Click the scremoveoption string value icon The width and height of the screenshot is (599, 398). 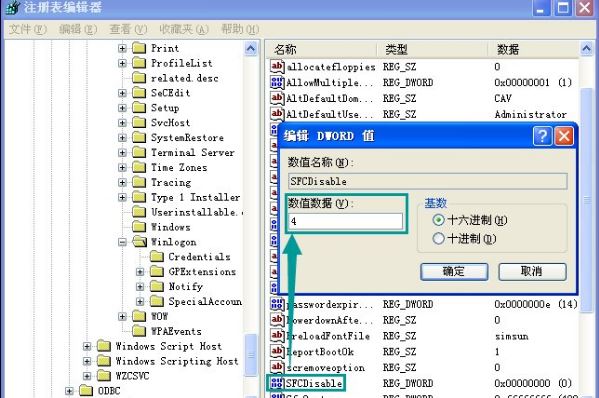277,367
